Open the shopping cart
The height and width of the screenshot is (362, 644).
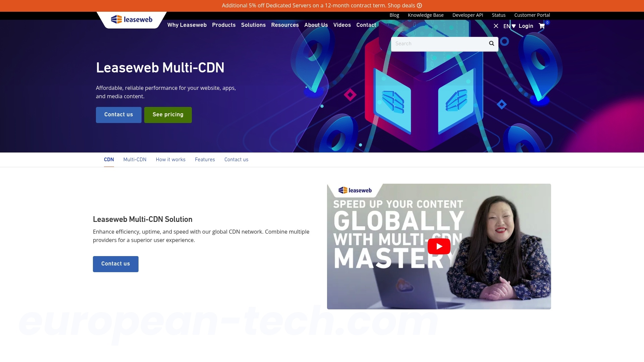(x=541, y=26)
